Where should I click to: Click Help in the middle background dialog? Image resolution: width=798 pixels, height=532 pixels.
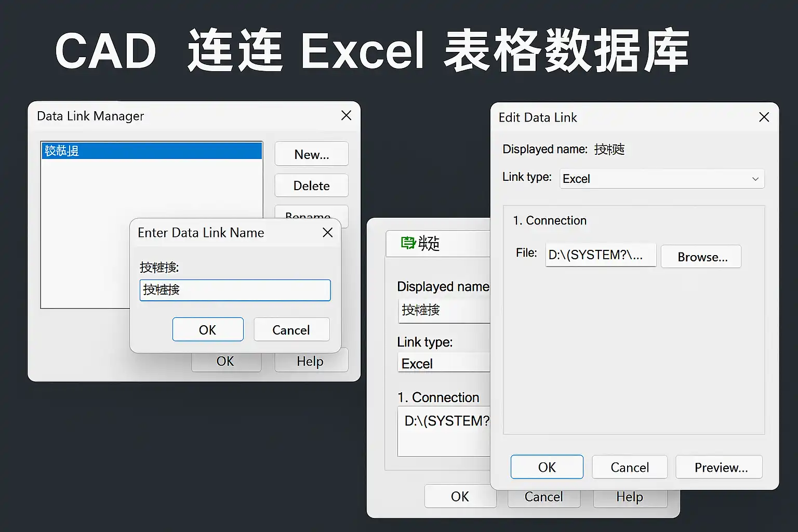pyautogui.click(x=630, y=497)
